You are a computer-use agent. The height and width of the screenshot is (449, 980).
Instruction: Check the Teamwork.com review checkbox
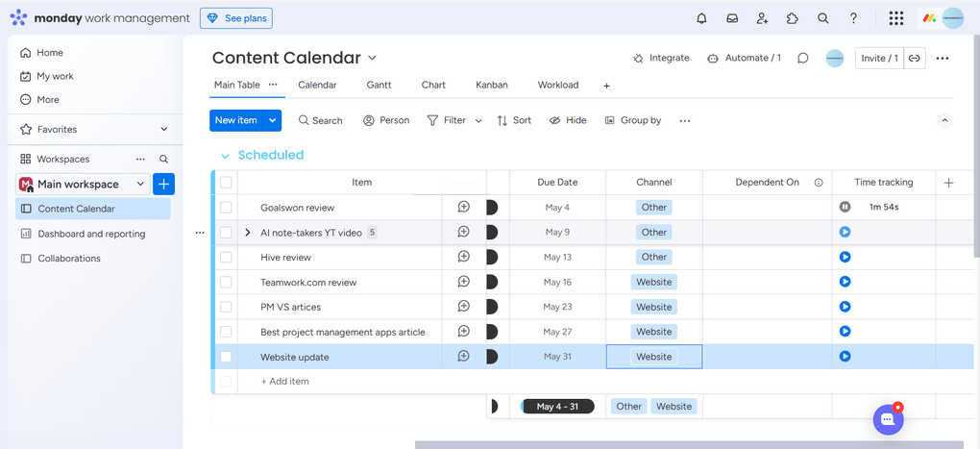coord(226,282)
